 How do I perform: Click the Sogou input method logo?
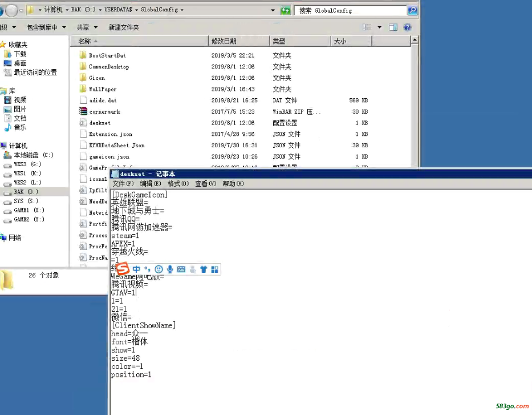pyautogui.click(x=123, y=269)
